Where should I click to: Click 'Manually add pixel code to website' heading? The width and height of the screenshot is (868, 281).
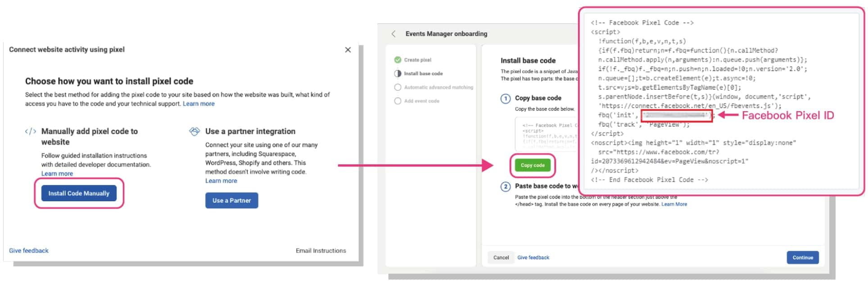pos(90,136)
